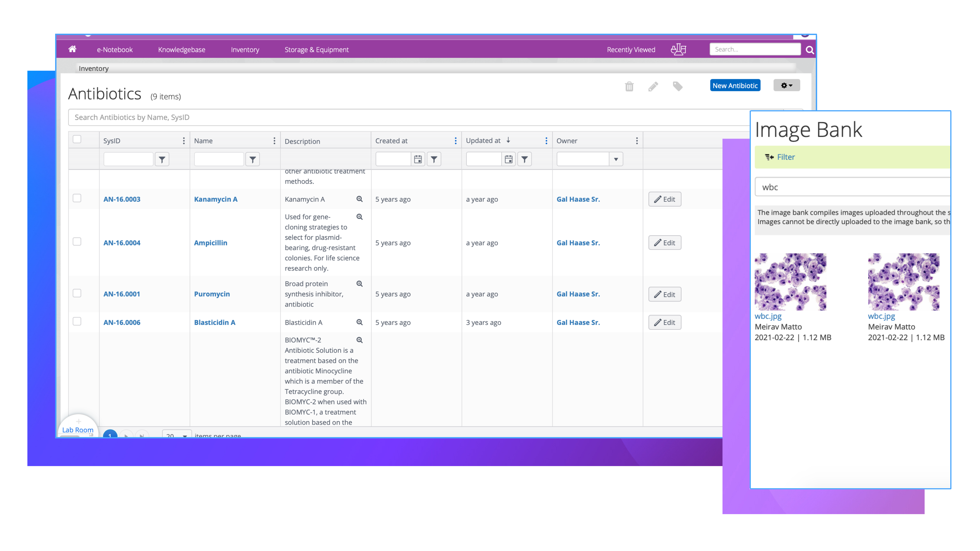Click the search magnifier icon in top bar
The image size is (980, 551).
pos(810,50)
